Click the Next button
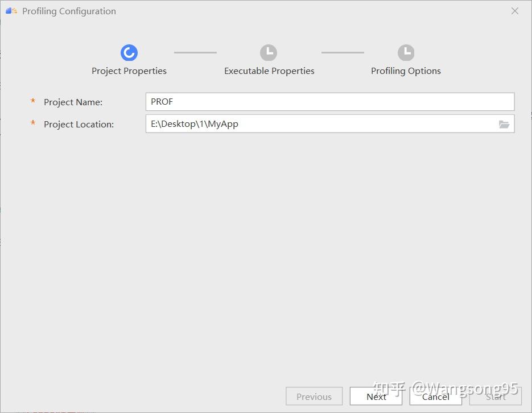The height and width of the screenshot is (413, 532). [x=376, y=397]
